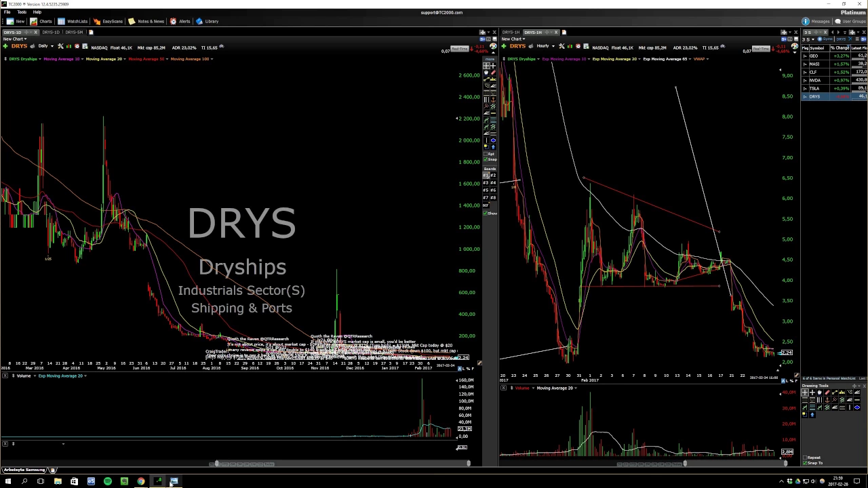Open Notes & News
Screen dimensions: 868x488
point(146,21)
